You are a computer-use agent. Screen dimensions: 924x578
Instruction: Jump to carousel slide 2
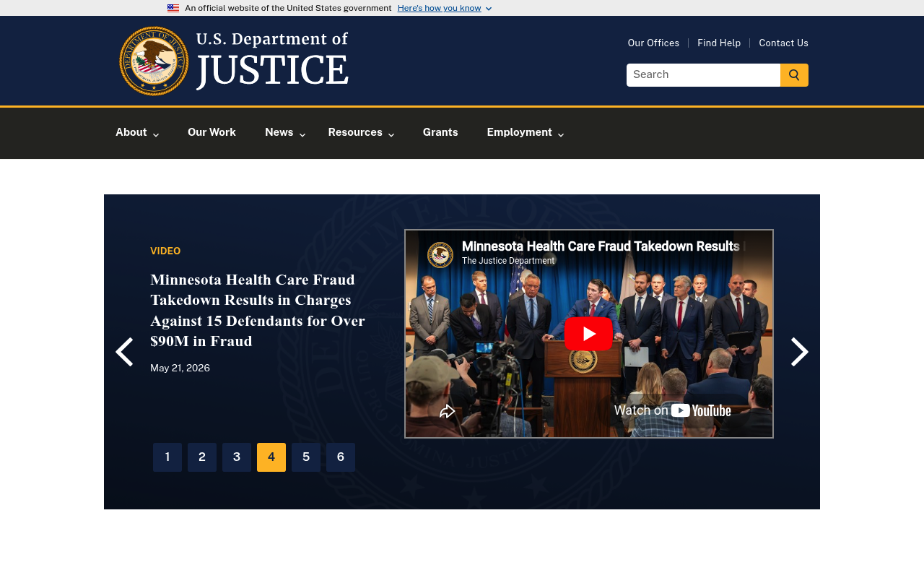[x=202, y=457]
